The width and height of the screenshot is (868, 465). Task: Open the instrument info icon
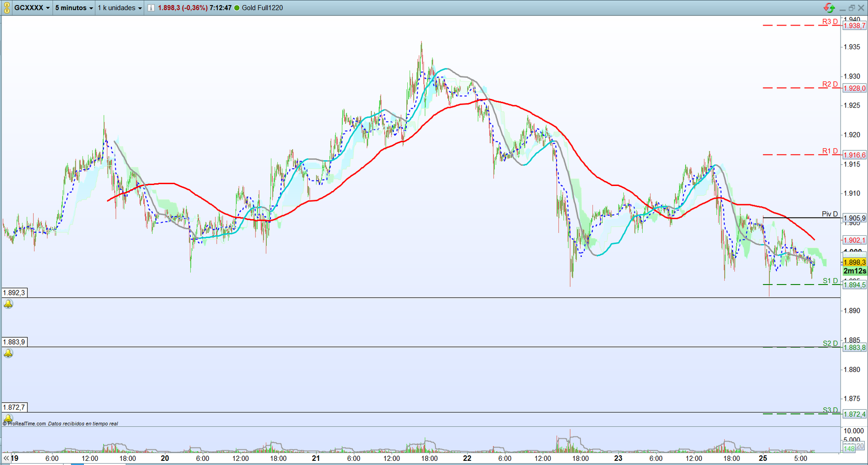(x=151, y=8)
